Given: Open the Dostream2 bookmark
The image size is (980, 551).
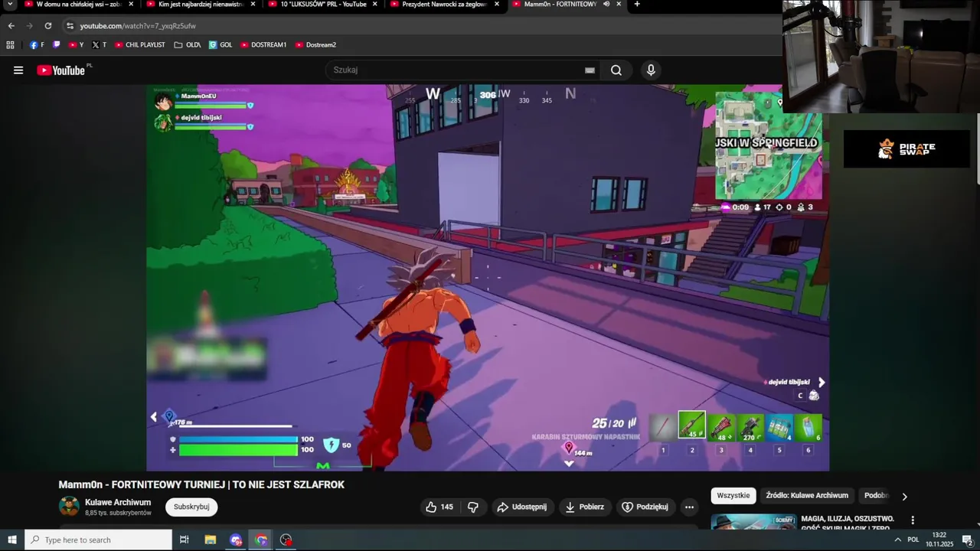Looking at the screenshot, I should click(315, 45).
